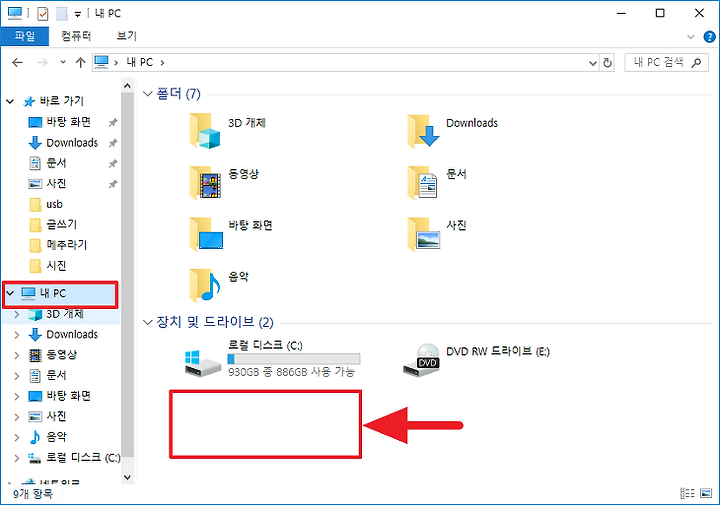Go up one level with up arrow
The image size is (720, 505).
click(80, 62)
